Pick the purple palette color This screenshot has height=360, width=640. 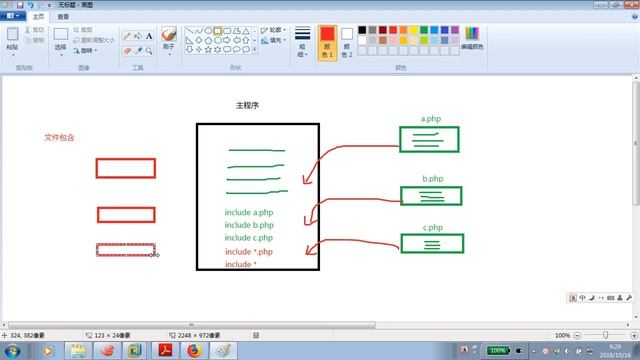[x=455, y=30]
